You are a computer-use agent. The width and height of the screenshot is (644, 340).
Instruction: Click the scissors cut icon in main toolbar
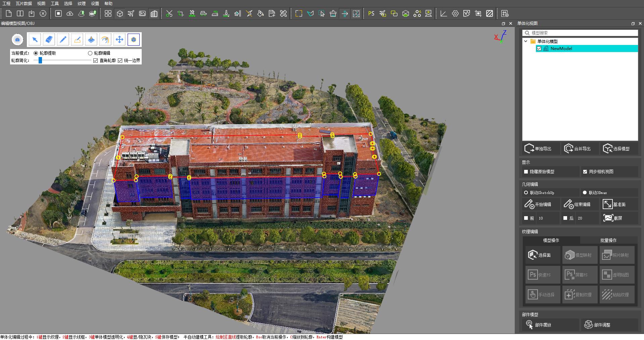point(169,13)
